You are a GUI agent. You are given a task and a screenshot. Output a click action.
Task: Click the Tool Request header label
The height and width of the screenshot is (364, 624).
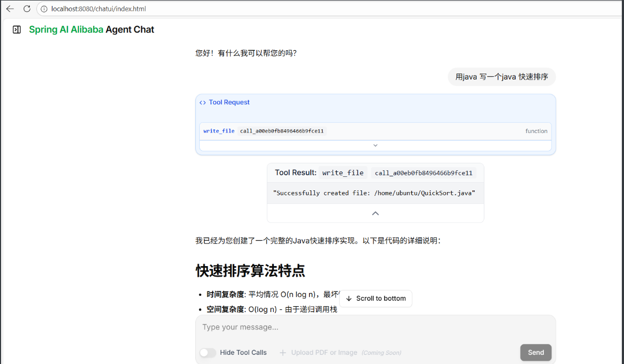click(x=229, y=103)
